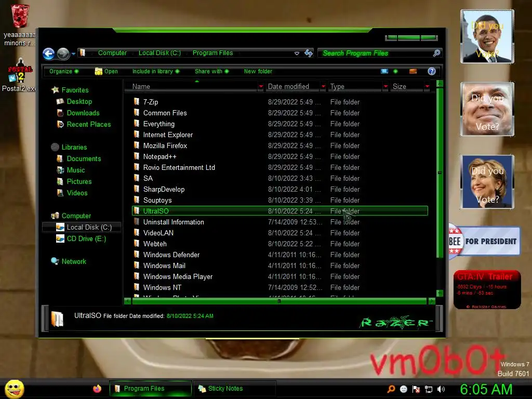The height and width of the screenshot is (399, 532).
Task: Click the horizontal scrollbar under the file list
Action: click(279, 301)
